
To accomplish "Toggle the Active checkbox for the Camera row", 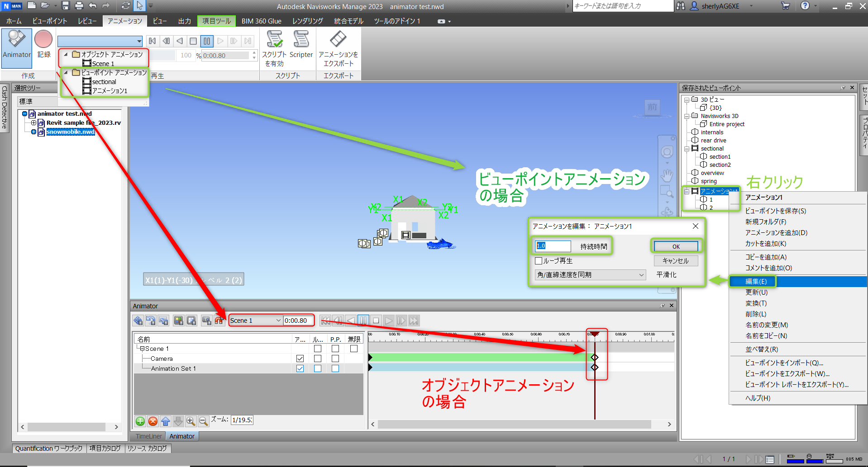I will pos(300,359).
